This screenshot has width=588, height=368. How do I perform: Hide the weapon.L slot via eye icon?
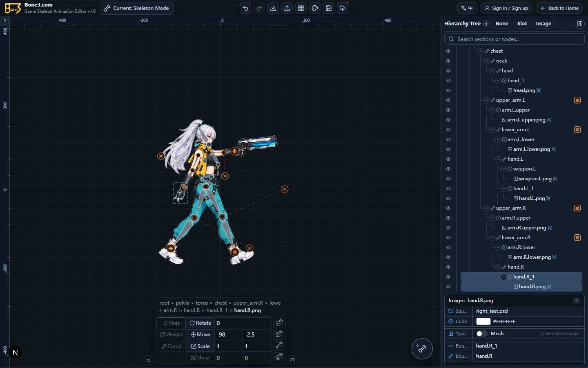pyautogui.click(x=448, y=169)
